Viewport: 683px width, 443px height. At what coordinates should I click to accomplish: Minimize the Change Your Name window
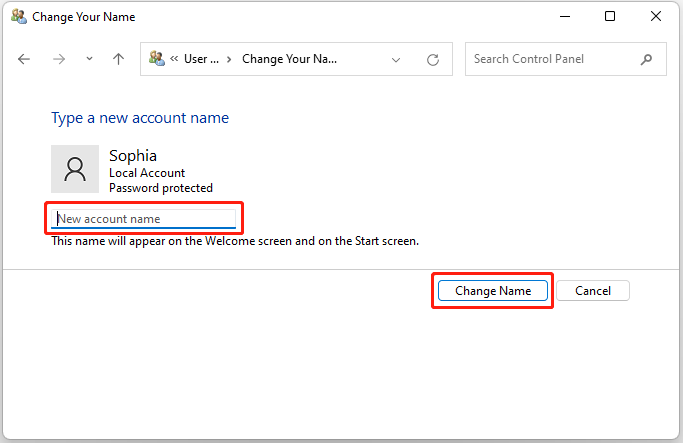pos(564,17)
